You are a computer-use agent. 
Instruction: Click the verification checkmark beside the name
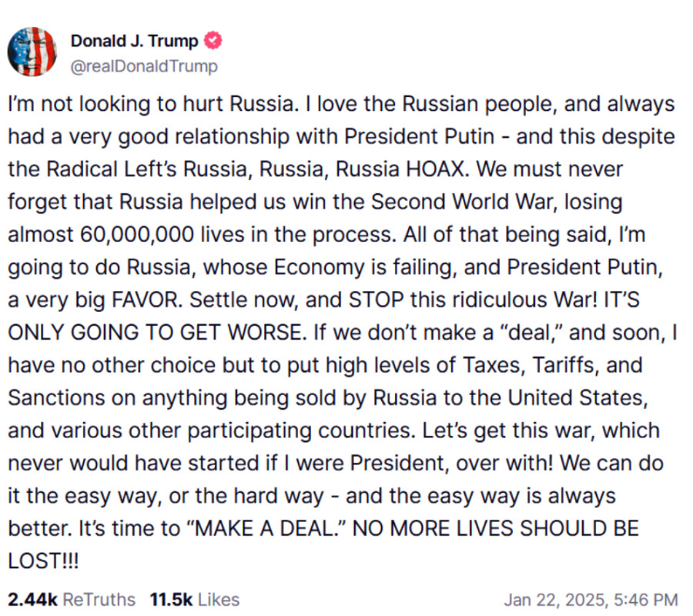click(213, 42)
